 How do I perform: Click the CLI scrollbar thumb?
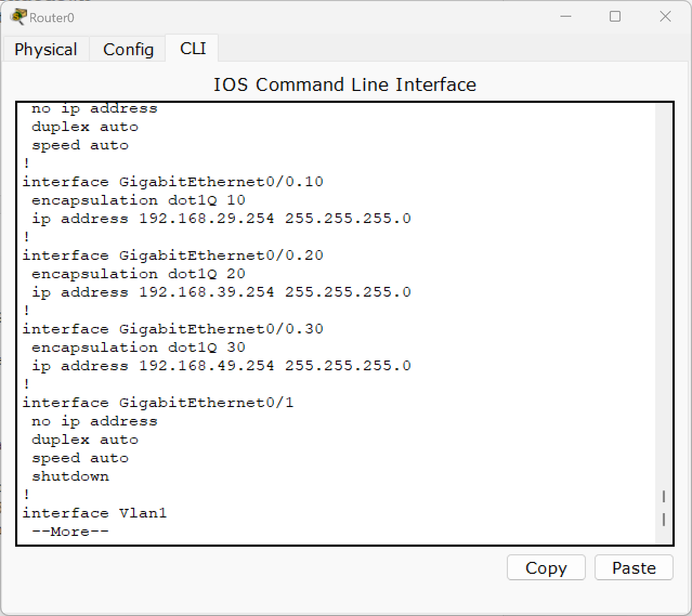click(x=664, y=508)
